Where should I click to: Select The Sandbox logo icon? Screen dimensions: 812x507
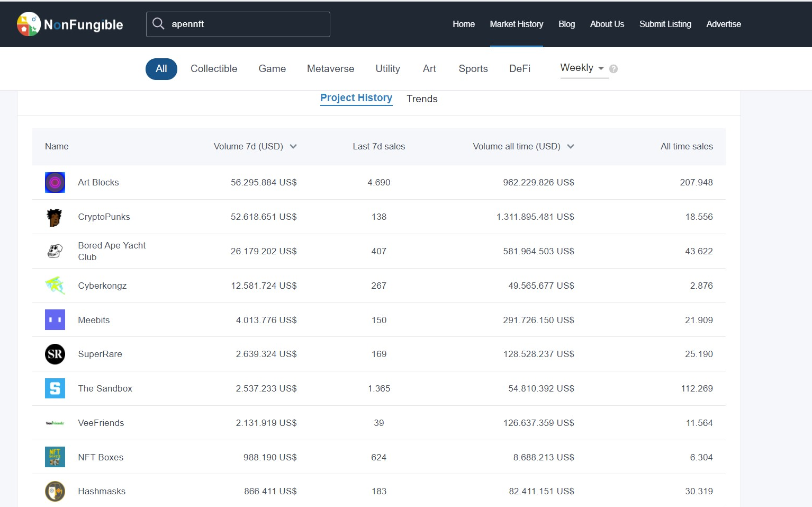(x=55, y=388)
